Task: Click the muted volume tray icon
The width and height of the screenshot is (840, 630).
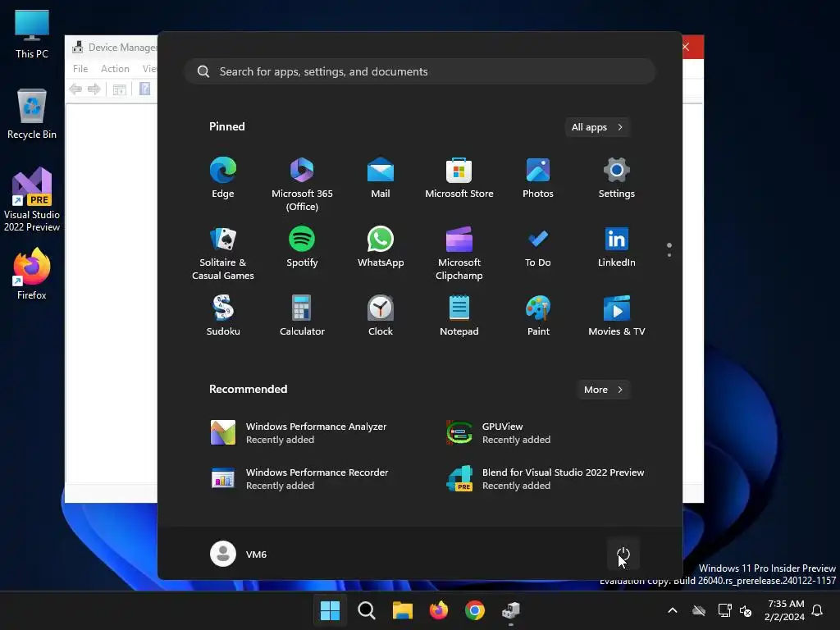Action: [746, 610]
